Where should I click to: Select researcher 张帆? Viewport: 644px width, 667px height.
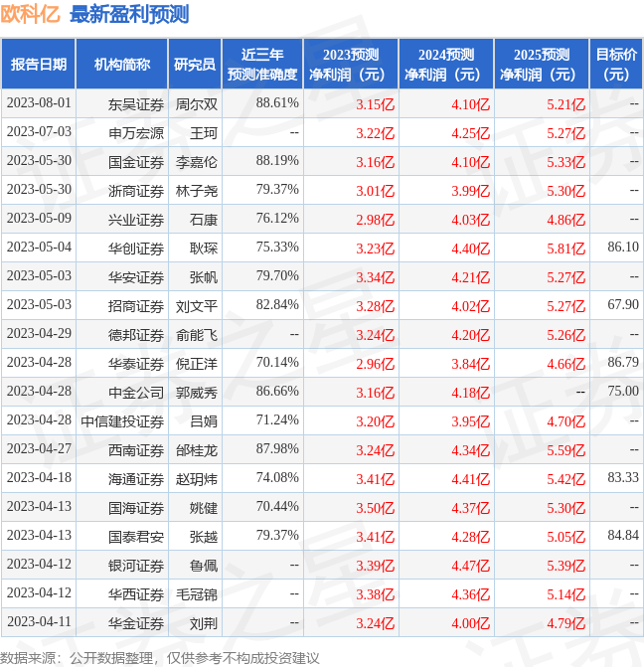tap(204, 277)
